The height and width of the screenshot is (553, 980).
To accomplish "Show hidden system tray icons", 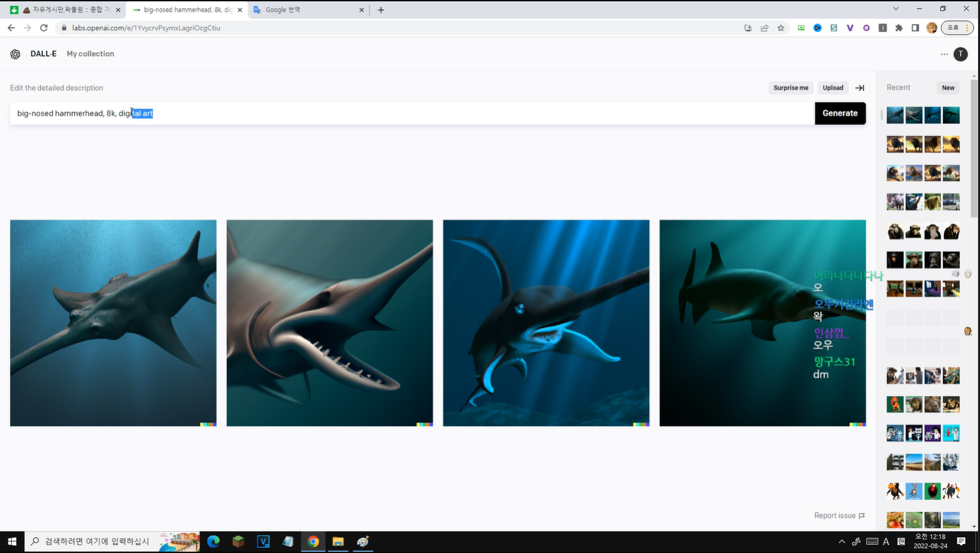I will [x=841, y=541].
